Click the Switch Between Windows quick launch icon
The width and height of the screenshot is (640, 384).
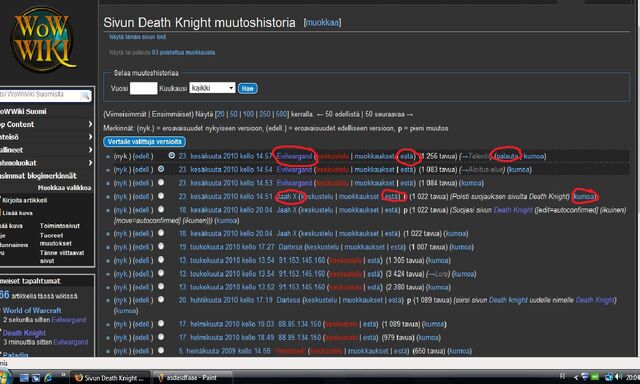coord(36,378)
